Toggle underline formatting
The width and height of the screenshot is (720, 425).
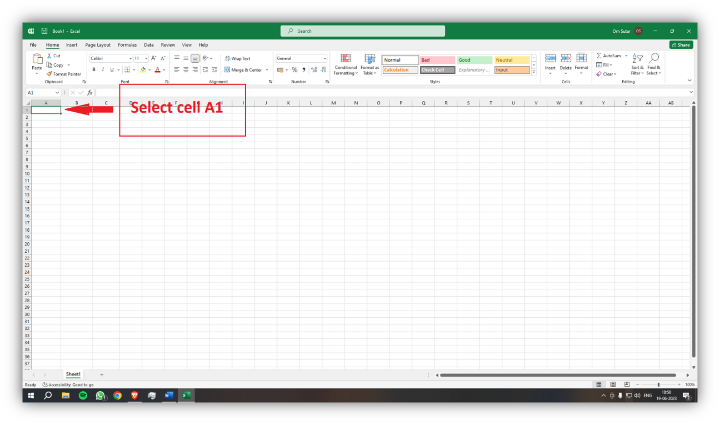pos(112,70)
